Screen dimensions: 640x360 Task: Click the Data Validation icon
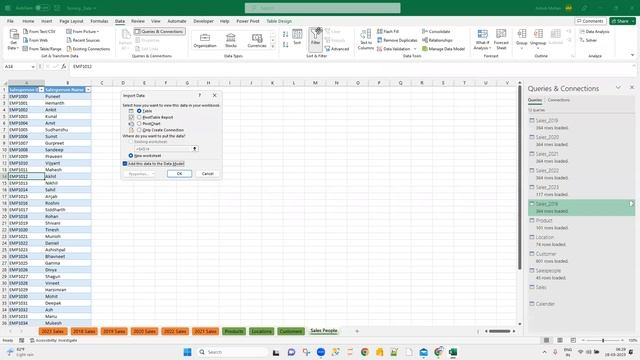380,49
